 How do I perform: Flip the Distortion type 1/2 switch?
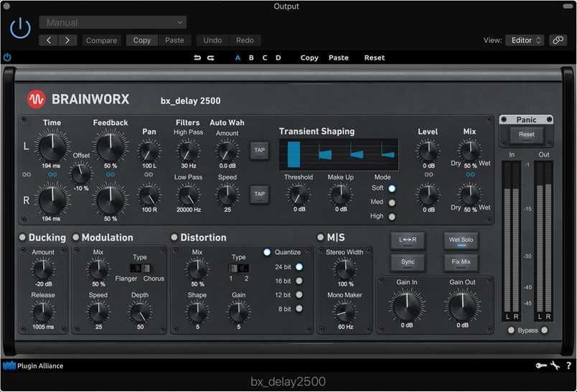point(238,268)
